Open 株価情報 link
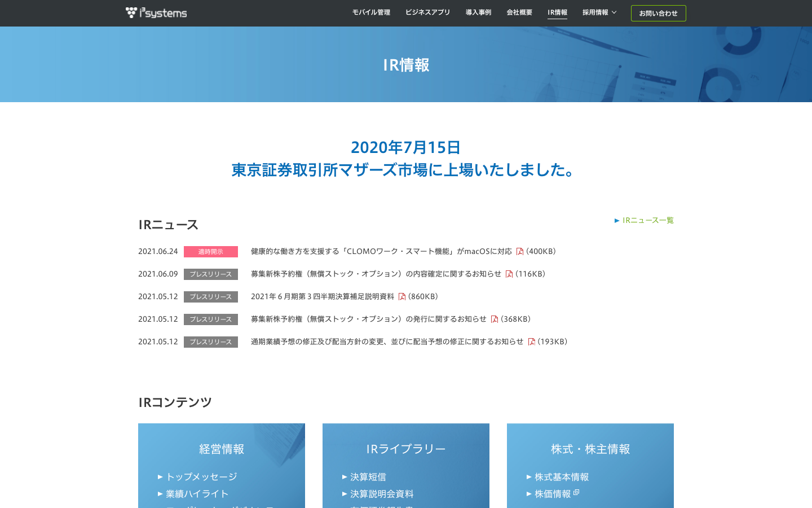The image size is (812, 508). click(x=553, y=494)
